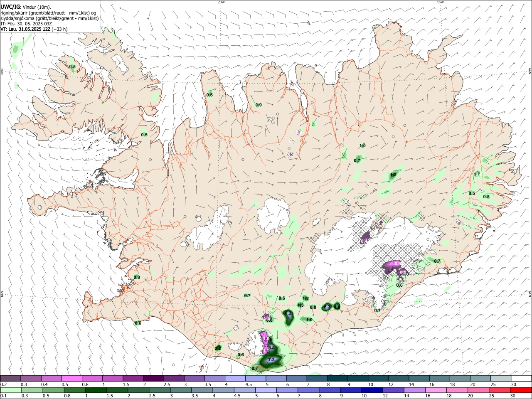Click the dark blue 10 swatch in lower legend row

pos(372,390)
